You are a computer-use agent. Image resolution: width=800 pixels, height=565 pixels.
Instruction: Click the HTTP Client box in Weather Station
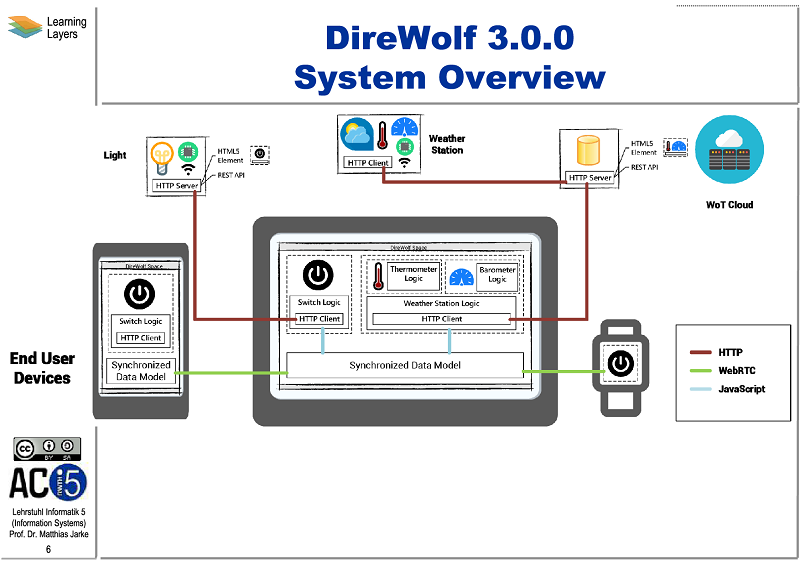pos(367,162)
